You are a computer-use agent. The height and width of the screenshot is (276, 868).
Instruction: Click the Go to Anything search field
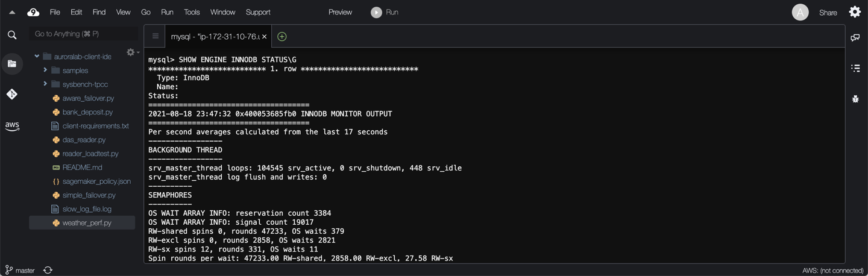pos(83,34)
